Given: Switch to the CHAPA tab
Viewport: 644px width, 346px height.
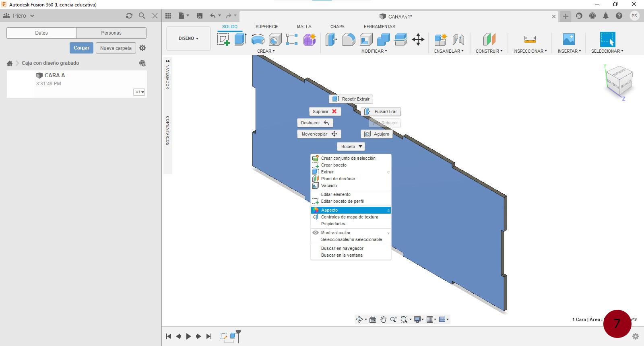Looking at the screenshot, I should click(337, 27).
